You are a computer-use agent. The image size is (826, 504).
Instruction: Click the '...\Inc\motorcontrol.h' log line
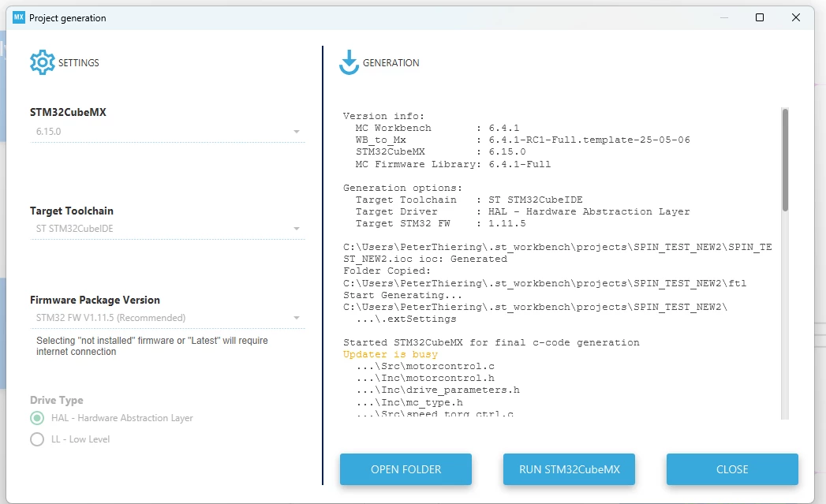pyautogui.click(x=425, y=378)
